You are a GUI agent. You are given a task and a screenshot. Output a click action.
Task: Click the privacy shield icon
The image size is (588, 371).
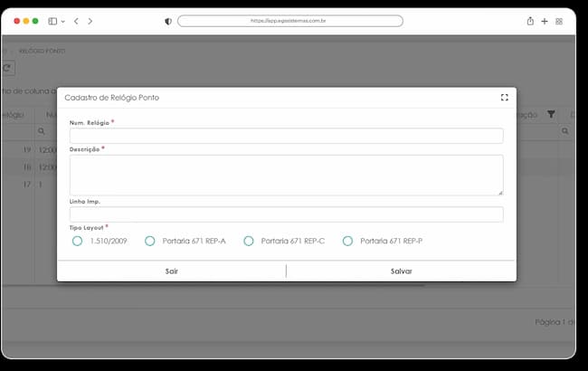pos(168,22)
